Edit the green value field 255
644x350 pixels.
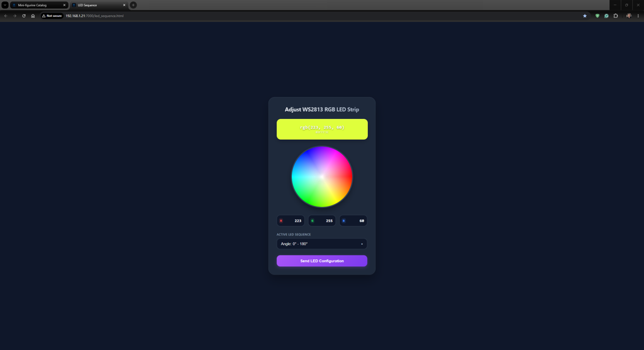(322, 221)
